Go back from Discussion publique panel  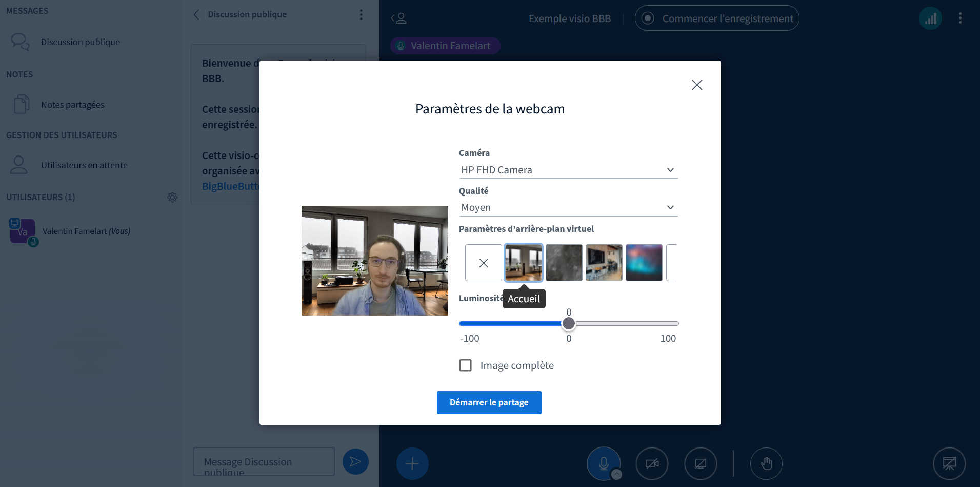coord(196,14)
